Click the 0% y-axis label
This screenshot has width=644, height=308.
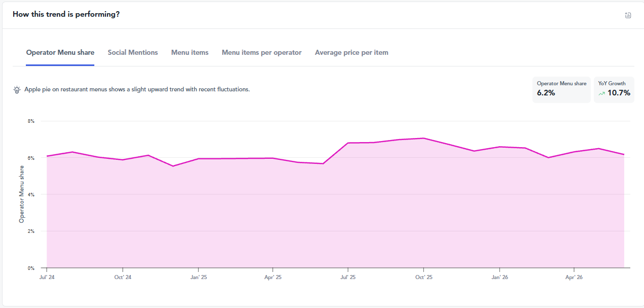(x=31, y=268)
